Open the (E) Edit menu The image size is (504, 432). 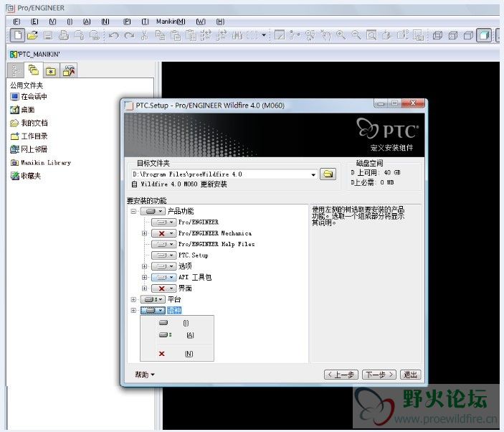(34, 22)
